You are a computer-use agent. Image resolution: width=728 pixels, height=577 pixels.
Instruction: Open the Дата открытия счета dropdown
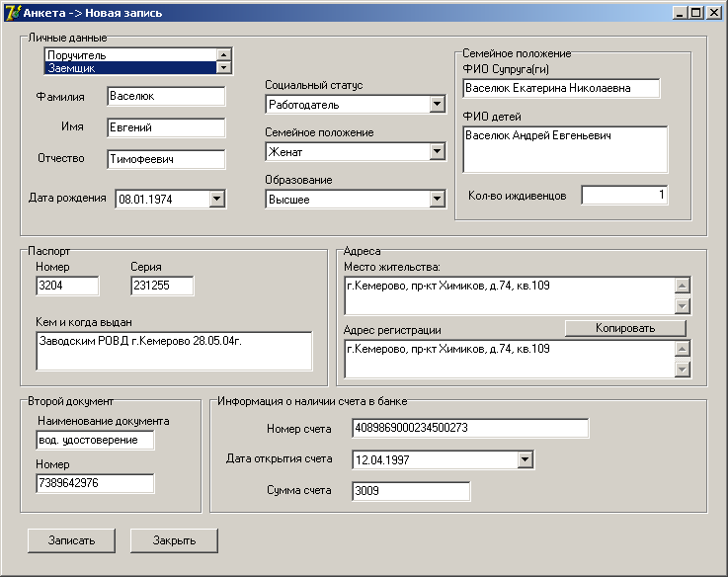(525, 459)
